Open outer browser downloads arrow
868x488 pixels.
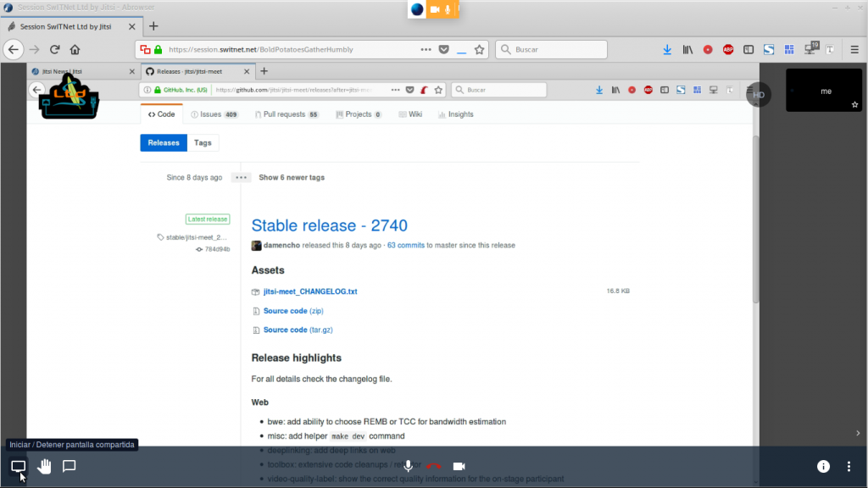(667, 49)
